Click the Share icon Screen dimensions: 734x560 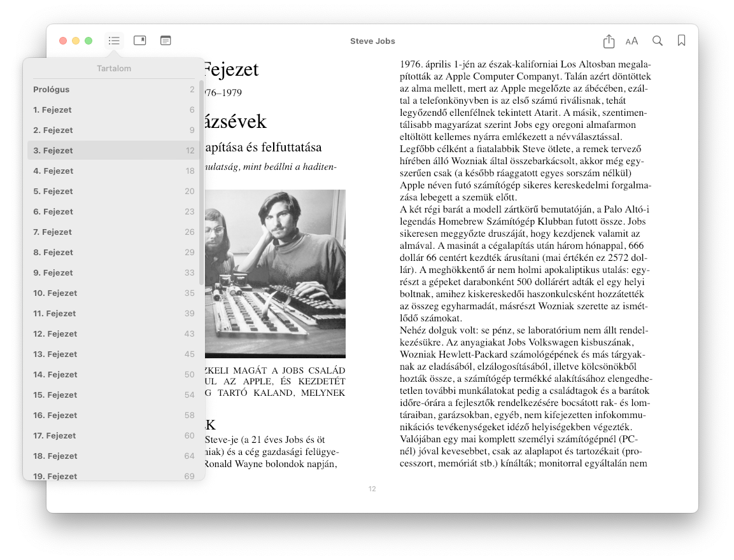pos(609,40)
